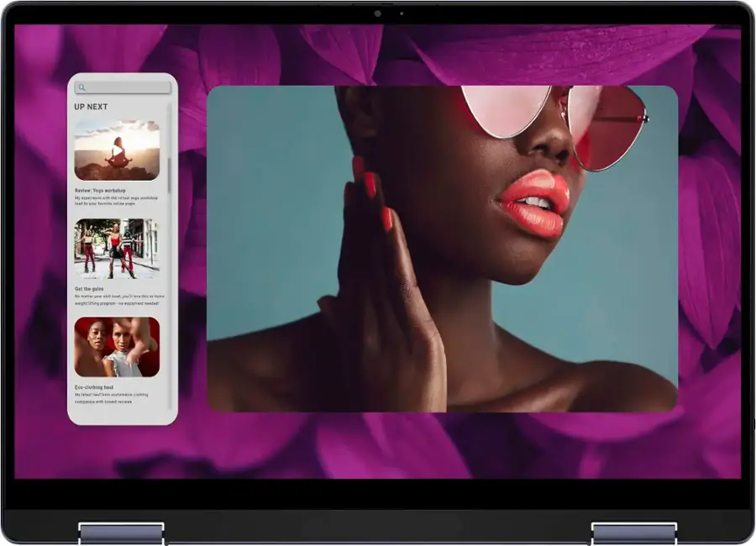This screenshot has height=546, width=756.
Task: Play the yoga meditation video thumbnail
Action: 117,150
